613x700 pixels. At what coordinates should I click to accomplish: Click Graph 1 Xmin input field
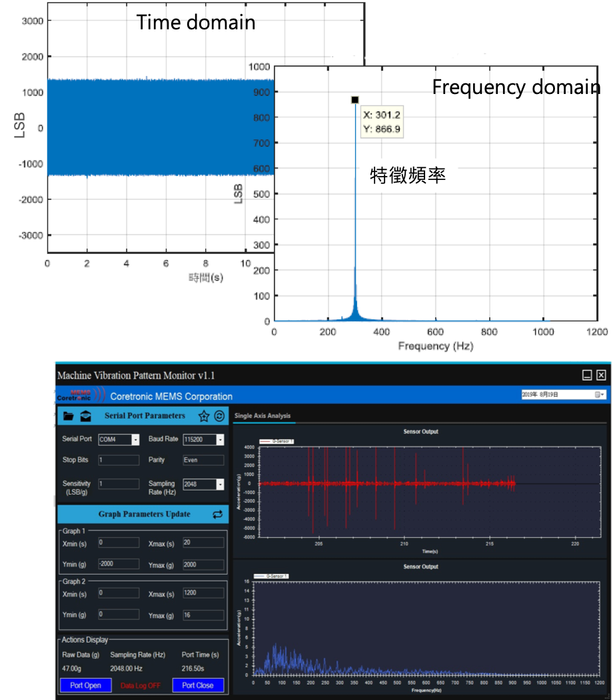(x=119, y=543)
